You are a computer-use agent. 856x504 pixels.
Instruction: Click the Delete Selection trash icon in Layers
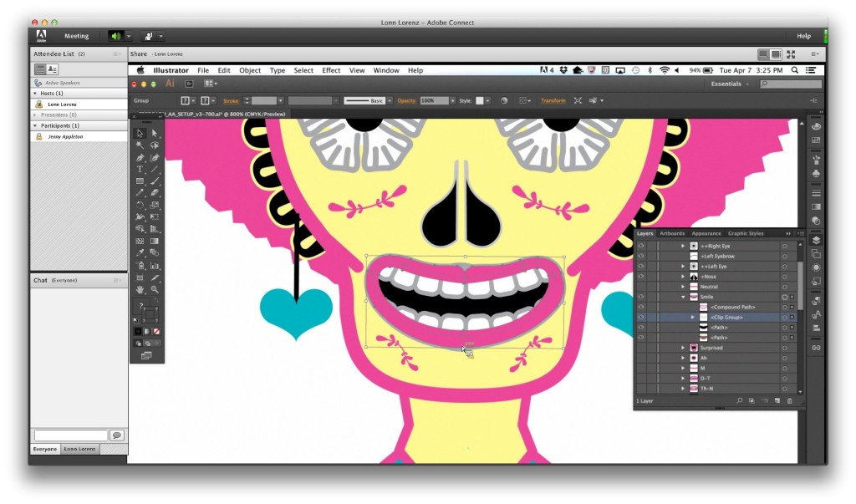[789, 401]
